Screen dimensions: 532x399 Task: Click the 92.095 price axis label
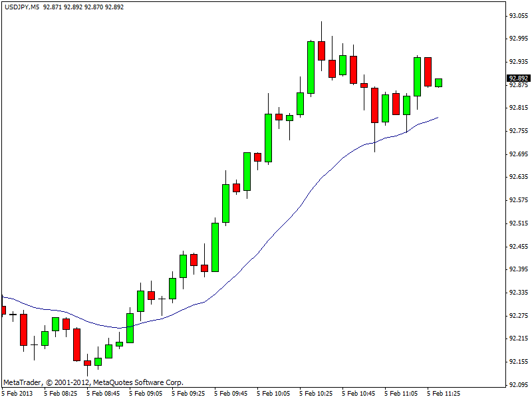(519, 385)
